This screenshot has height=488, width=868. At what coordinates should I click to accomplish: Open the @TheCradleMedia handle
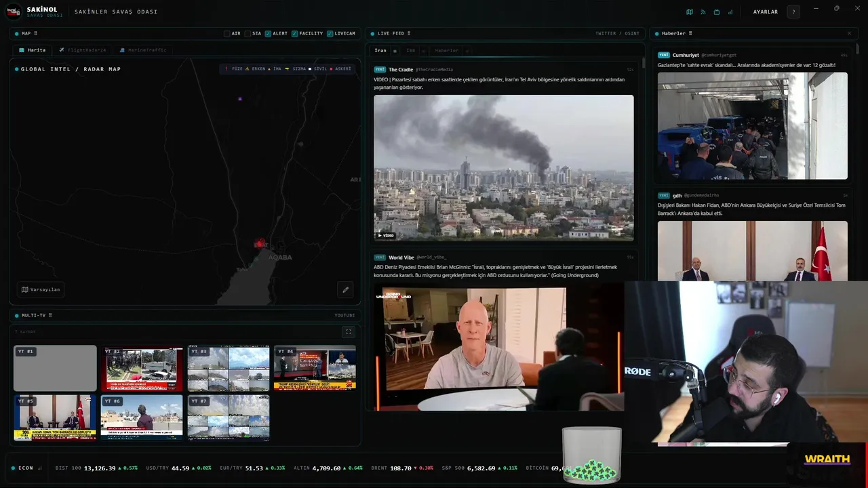coord(434,69)
